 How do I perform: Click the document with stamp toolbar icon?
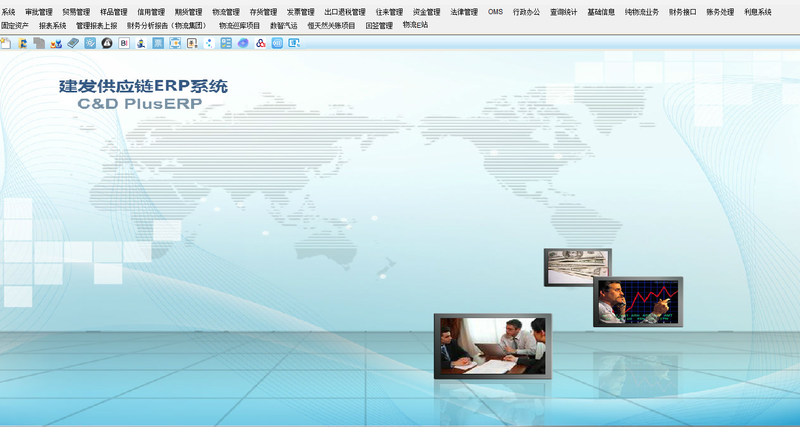click(x=192, y=43)
